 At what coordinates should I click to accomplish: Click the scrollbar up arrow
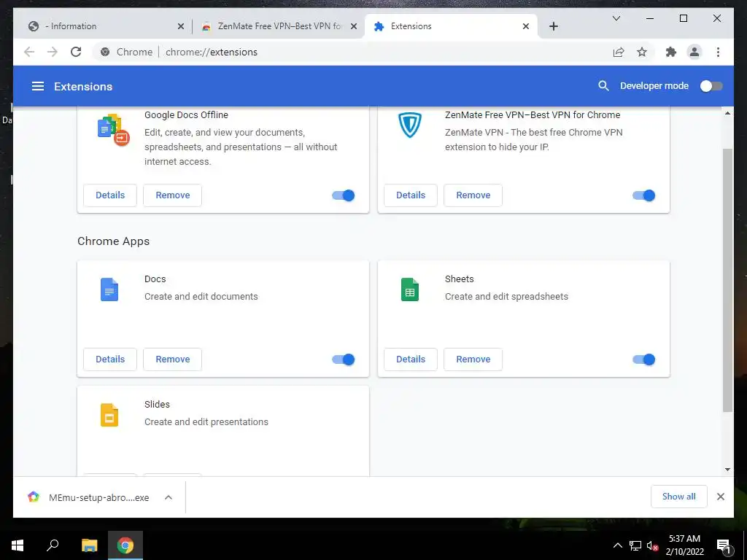727,113
